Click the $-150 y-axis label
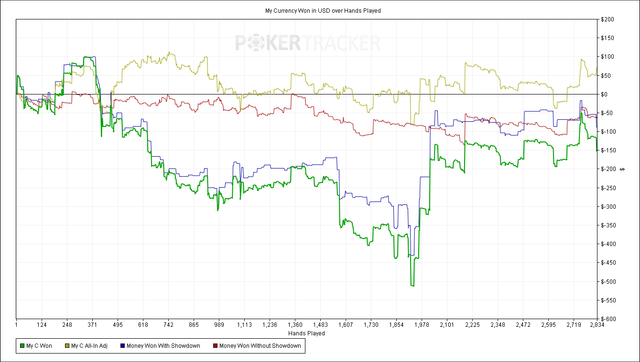640x362 pixels. [x=608, y=151]
